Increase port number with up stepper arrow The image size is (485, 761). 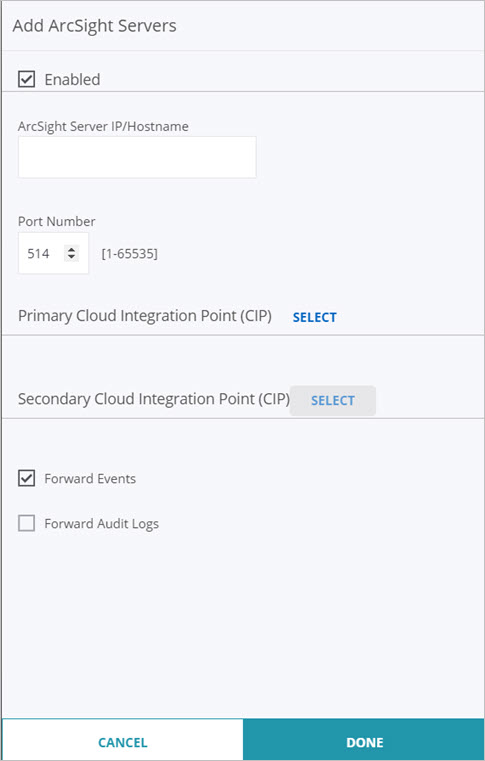coord(71,249)
